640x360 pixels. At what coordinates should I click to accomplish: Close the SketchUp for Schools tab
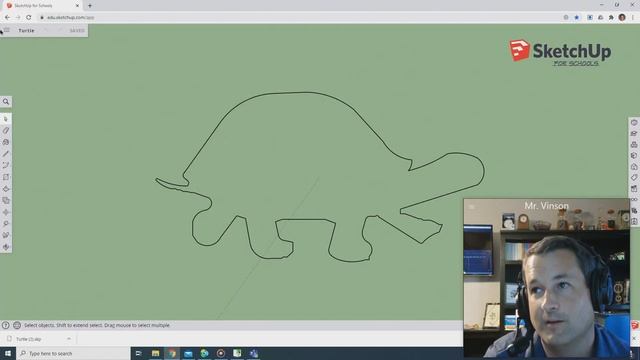[x=77, y=6]
